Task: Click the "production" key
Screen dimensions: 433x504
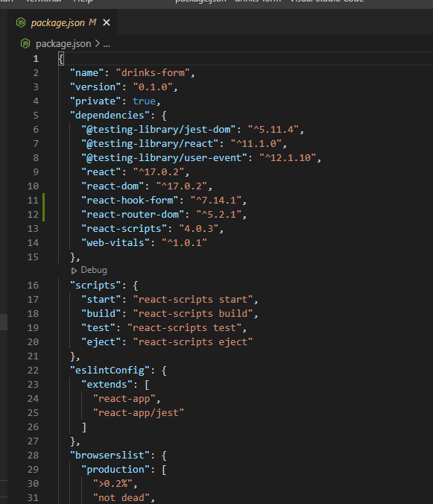Action: pyautogui.click(x=116, y=470)
